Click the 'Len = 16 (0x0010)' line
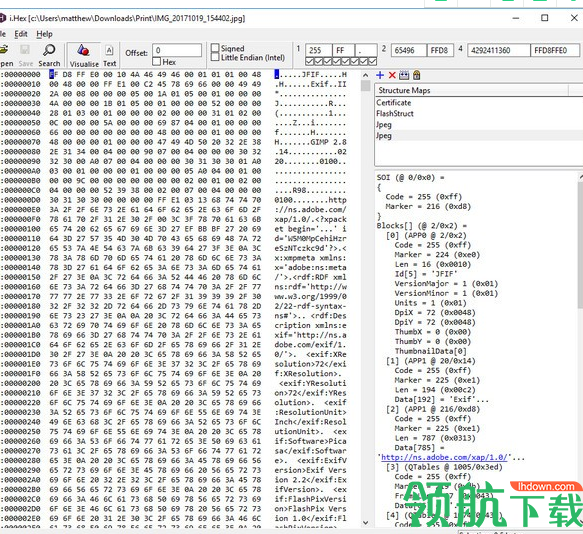The width and height of the screenshot is (583, 534). click(433, 264)
